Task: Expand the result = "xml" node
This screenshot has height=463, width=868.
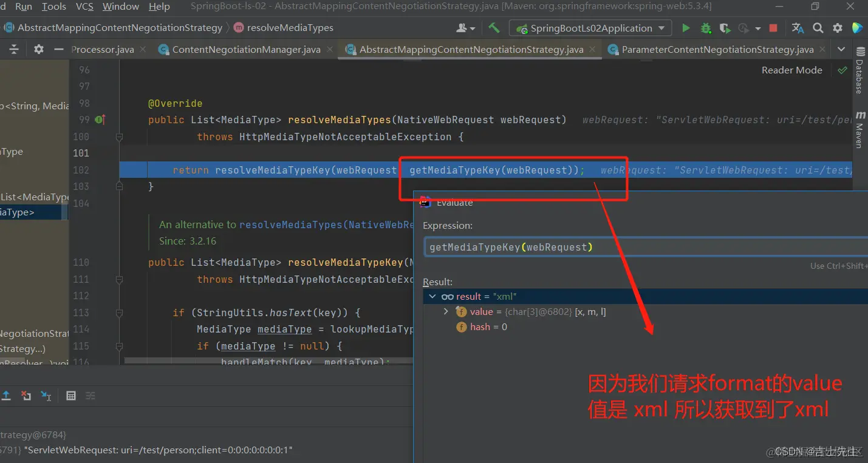Action: 432,296
